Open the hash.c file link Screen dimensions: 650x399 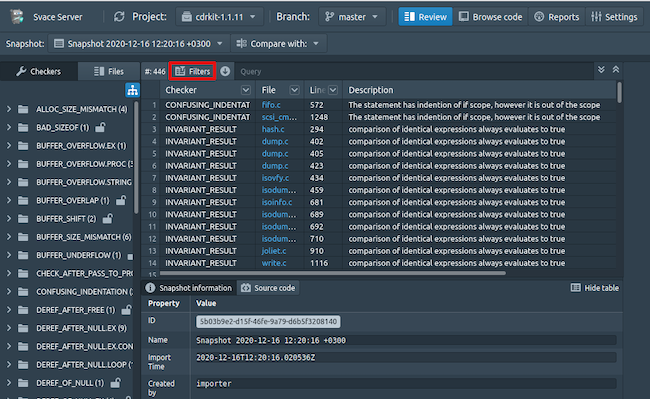[x=273, y=129]
